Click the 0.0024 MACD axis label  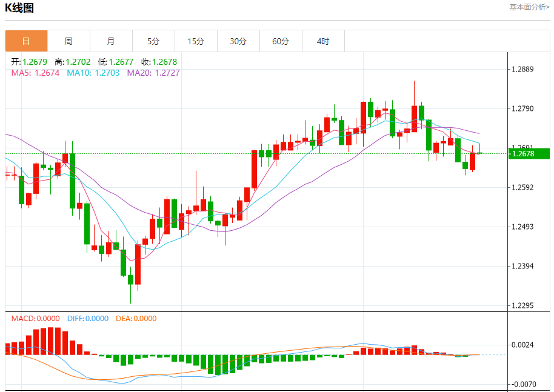coord(522,345)
